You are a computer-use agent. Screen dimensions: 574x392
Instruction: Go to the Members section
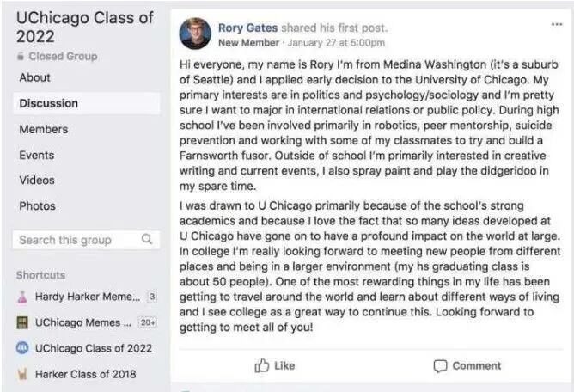point(44,129)
